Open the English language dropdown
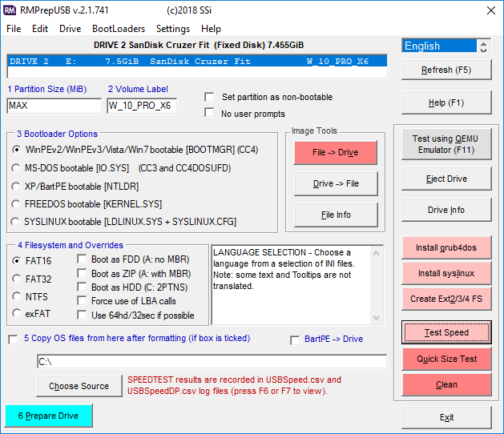504x434 pixels. 446,46
